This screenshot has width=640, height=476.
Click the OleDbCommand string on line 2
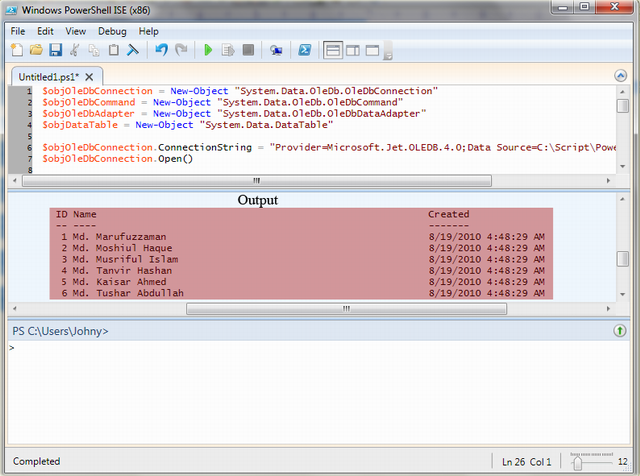tap(310, 102)
